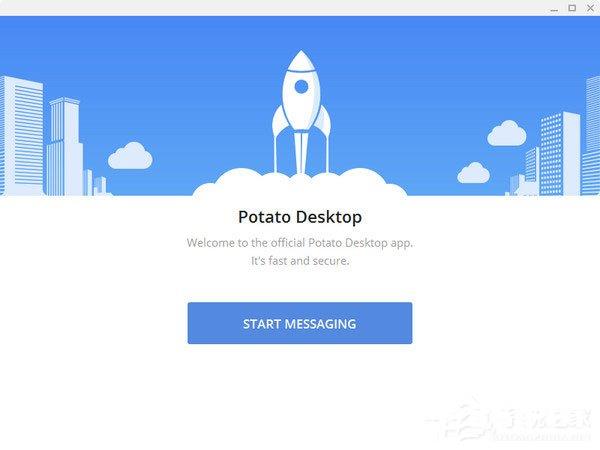Click the cloud left of the rocket
The height and width of the screenshot is (450, 600).
point(130,156)
